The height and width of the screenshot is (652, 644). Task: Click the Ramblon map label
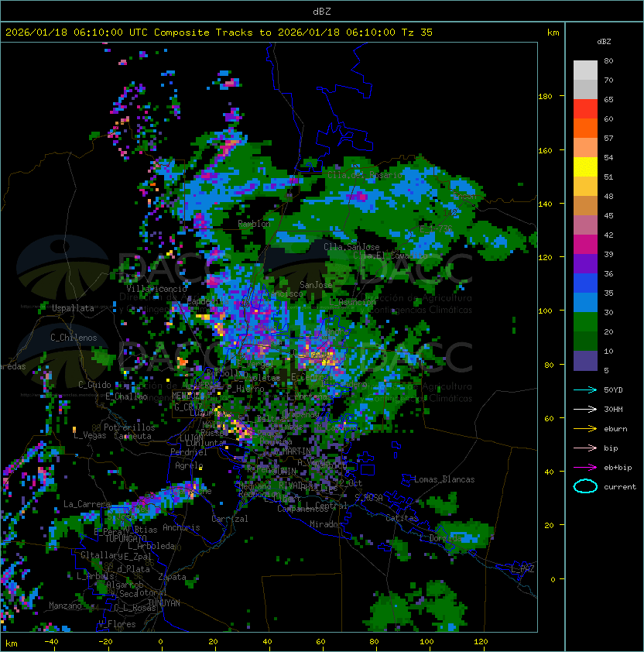(x=254, y=224)
